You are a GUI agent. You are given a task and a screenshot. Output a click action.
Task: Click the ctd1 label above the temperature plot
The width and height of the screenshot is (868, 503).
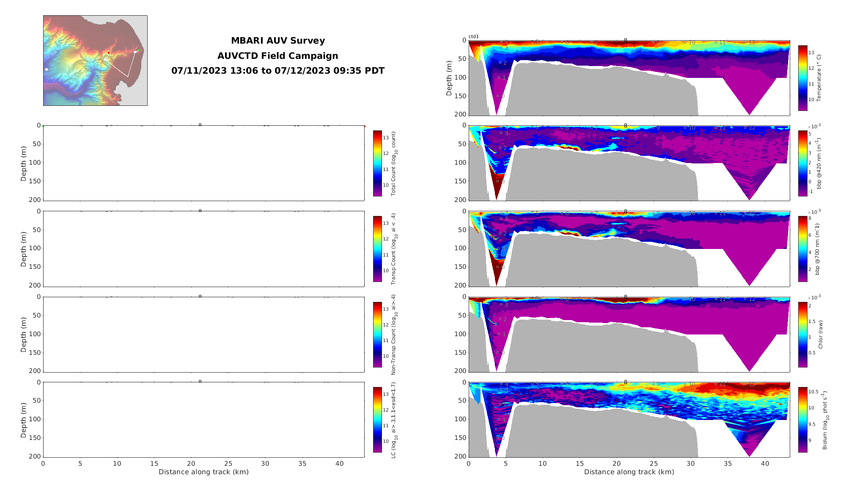[x=473, y=37]
